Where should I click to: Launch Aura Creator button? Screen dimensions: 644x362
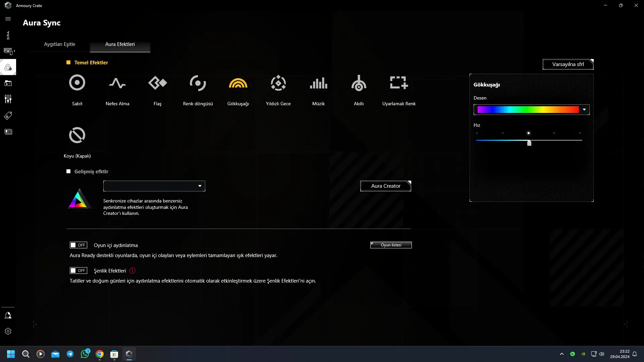386,186
